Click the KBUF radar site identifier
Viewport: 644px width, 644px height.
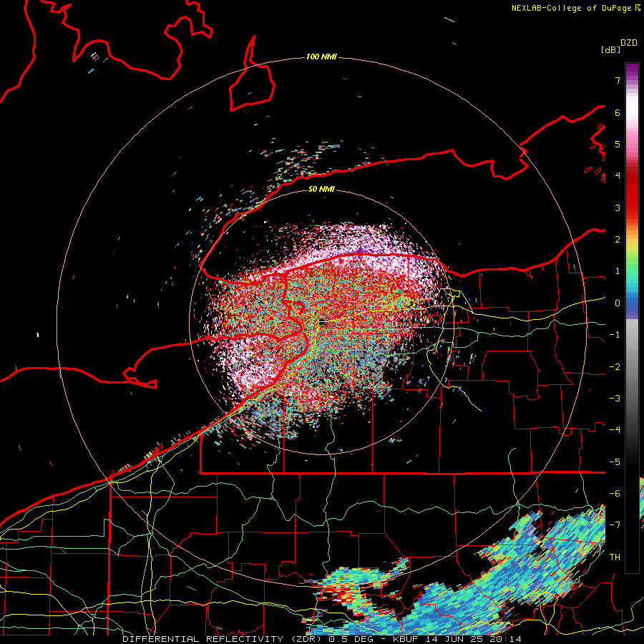coord(405,639)
